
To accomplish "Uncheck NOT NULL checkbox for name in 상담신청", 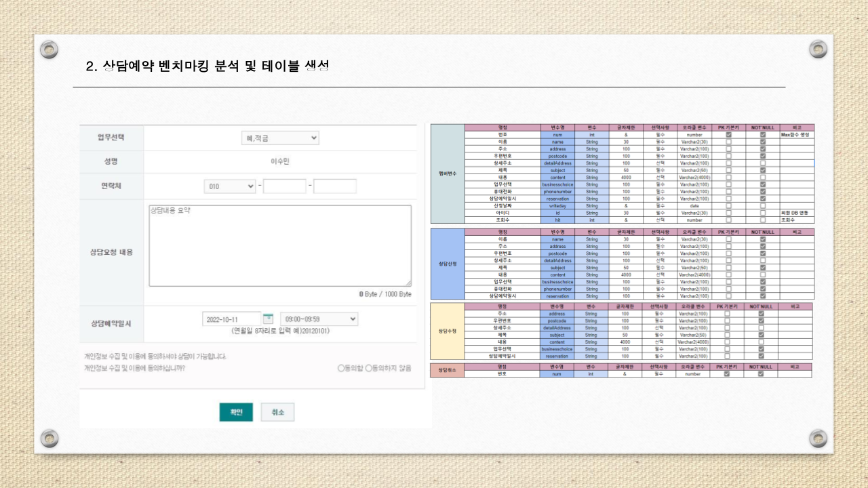I will 763,239.
